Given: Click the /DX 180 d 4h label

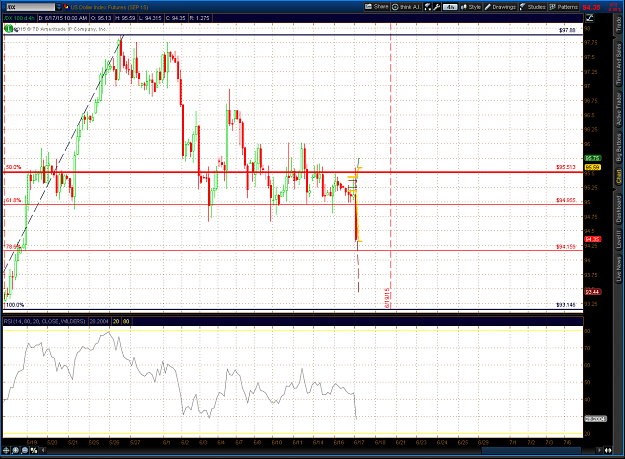Looking at the screenshot, I should click(19, 18).
